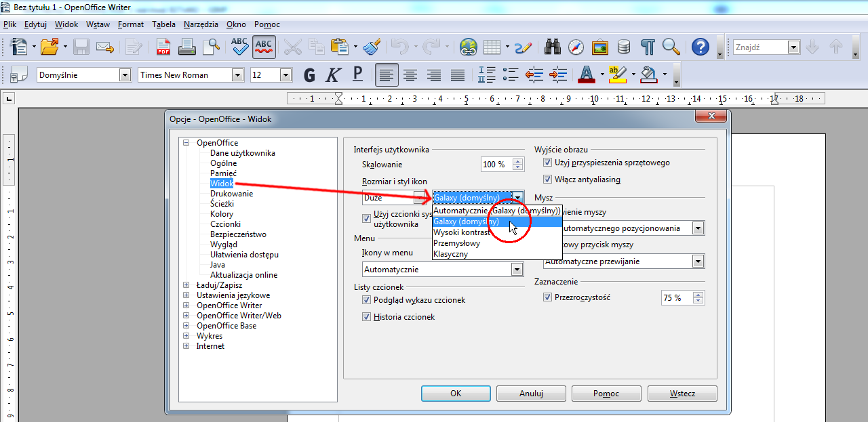Screen dimensions: 868x422
Task: Open the Navigator compass icon
Action: 576,47
